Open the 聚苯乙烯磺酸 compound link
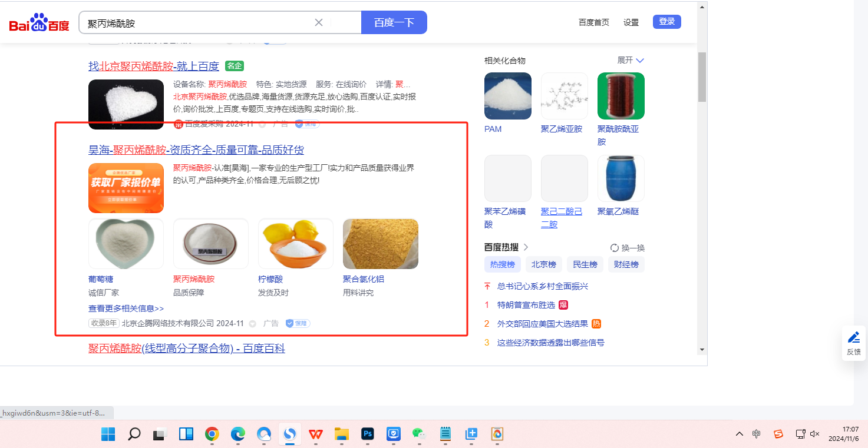 505,218
